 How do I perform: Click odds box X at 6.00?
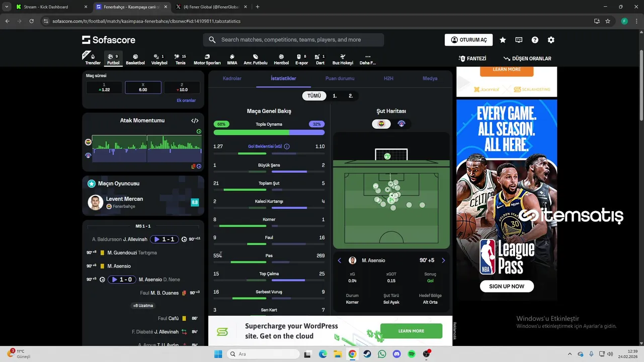pyautogui.click(x=143, y=87)
